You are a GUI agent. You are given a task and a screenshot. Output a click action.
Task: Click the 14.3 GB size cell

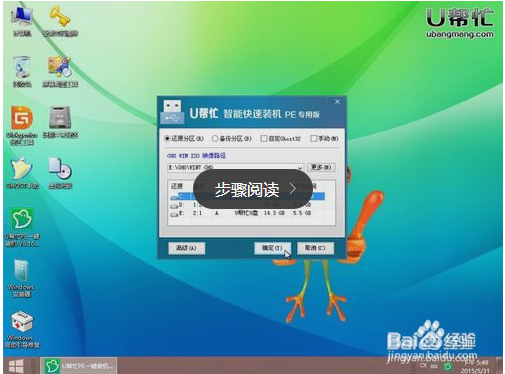(x=274, y=213)
